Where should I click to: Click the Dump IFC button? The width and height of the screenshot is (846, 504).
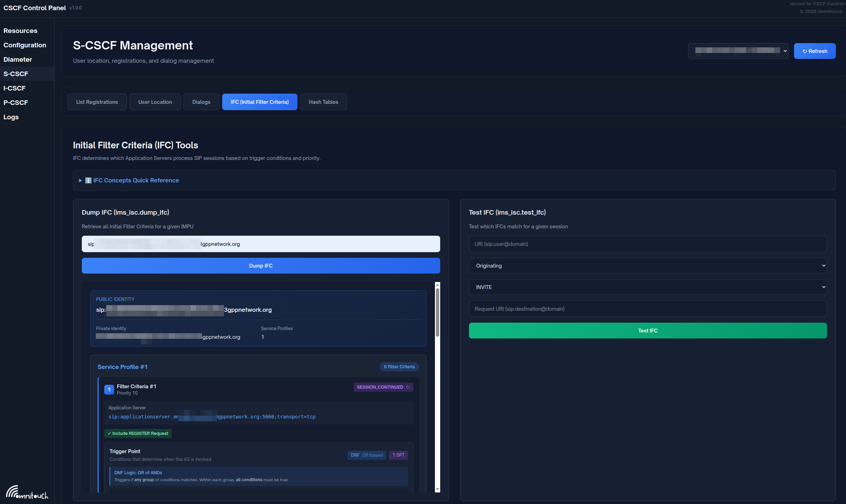(260, 266)
